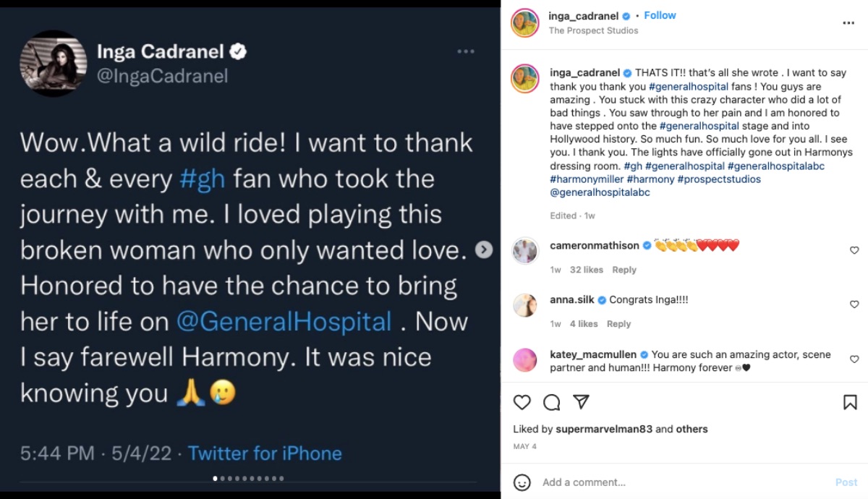Open the emoji picker in the comment box
Viewport: 868px width, 499px height.
point(522,482)
